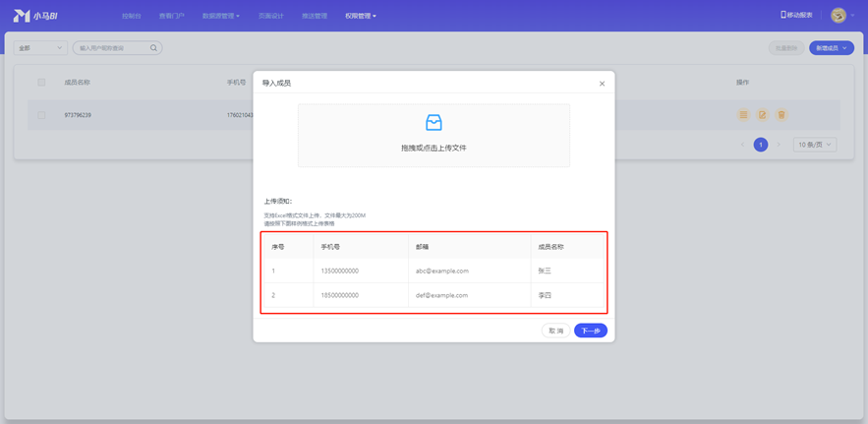This screenshot has width=868, height=424.
Task: Open the 数据源管理 menu
Action: [220, 16]
